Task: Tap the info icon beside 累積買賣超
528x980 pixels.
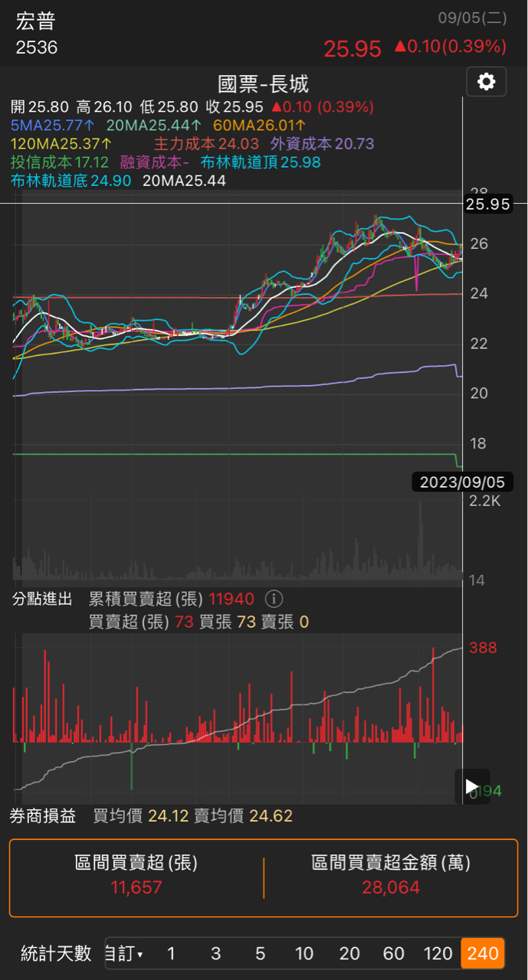Action: click(x=274, y=599)
